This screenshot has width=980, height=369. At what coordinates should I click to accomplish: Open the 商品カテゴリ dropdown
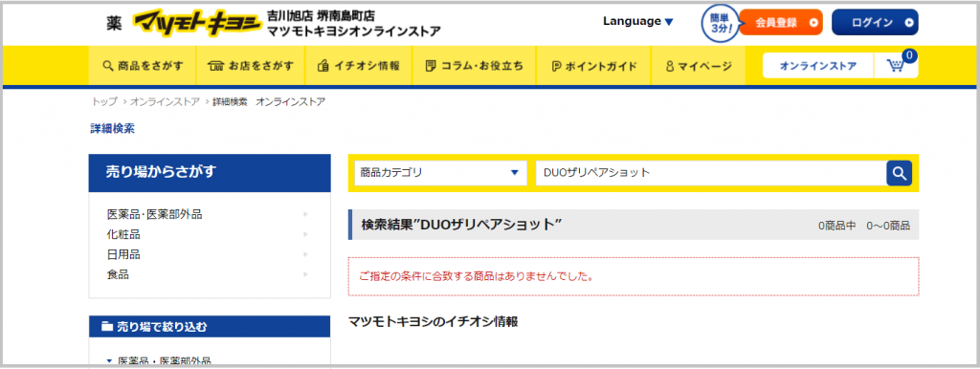point(440,173)
